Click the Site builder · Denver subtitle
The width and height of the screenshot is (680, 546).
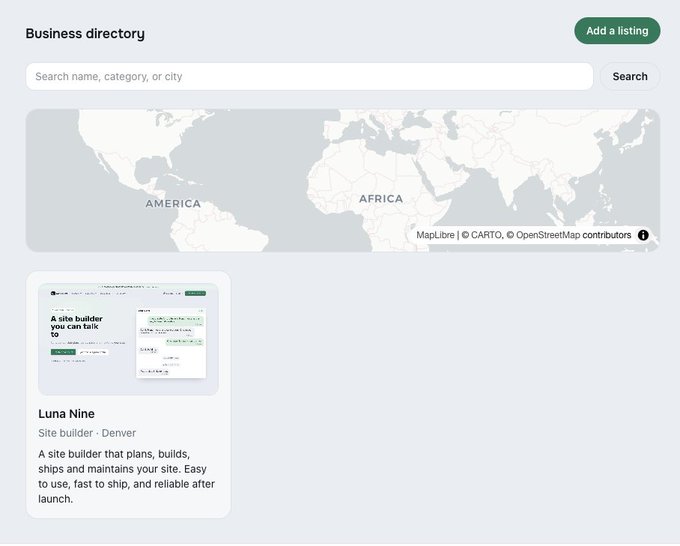(87, 433)
